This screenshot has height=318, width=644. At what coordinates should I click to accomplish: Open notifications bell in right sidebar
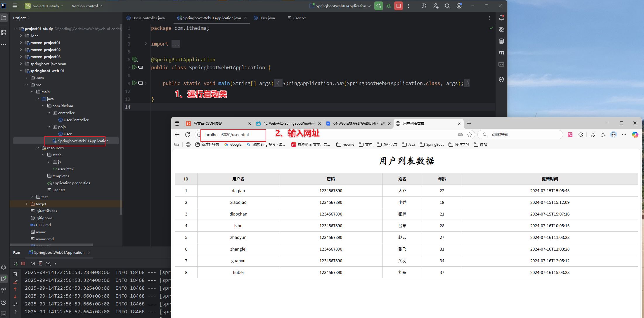[501, 18]
